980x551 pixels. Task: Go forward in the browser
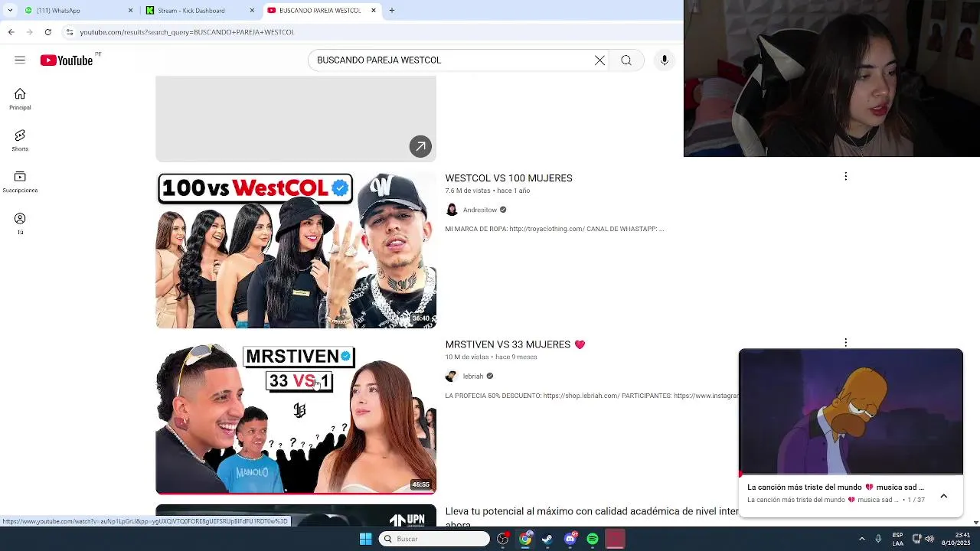pyautogui.click(x=29, y=32)
